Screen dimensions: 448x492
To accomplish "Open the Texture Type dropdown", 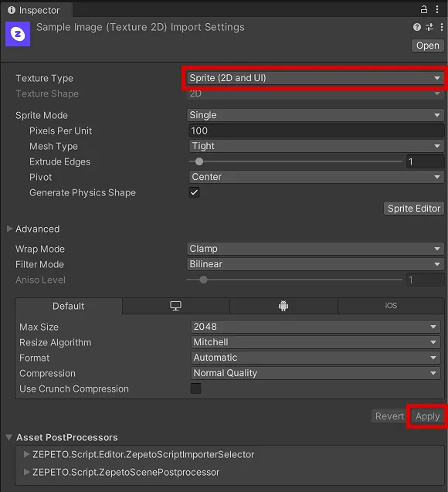I will point(315,78).
